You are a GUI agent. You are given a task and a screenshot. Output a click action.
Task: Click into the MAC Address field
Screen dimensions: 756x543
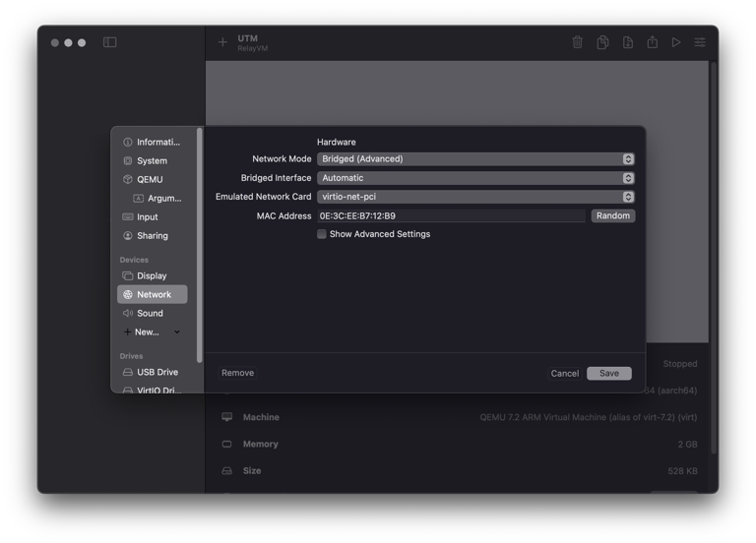click(x=450, y=215)
